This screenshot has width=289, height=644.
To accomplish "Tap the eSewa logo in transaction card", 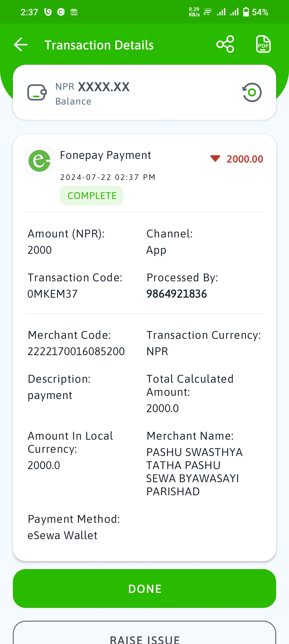I will (40, 161).
